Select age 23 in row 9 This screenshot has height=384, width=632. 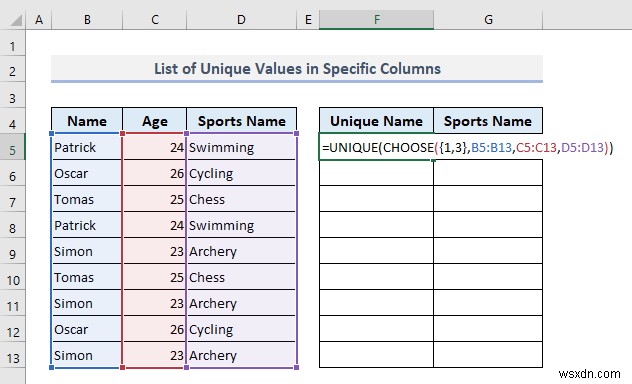155,251
